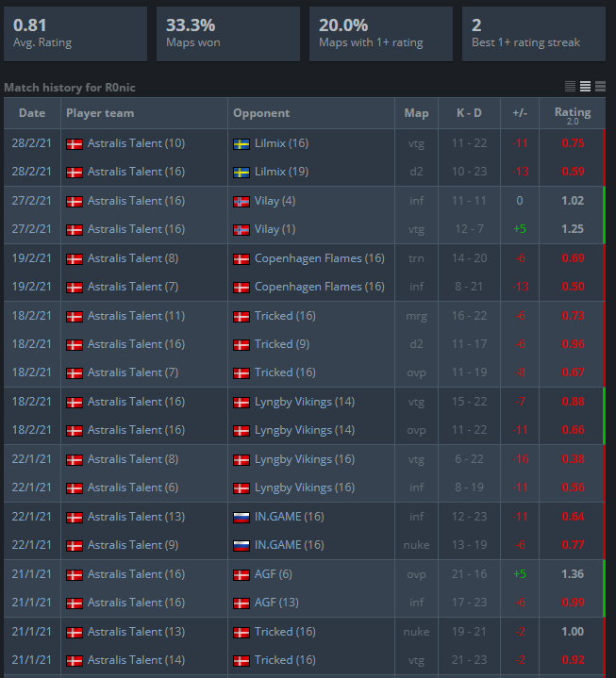Click the 11 - 11 K-D cell
The image size is (616, 678).
point(470,201)
